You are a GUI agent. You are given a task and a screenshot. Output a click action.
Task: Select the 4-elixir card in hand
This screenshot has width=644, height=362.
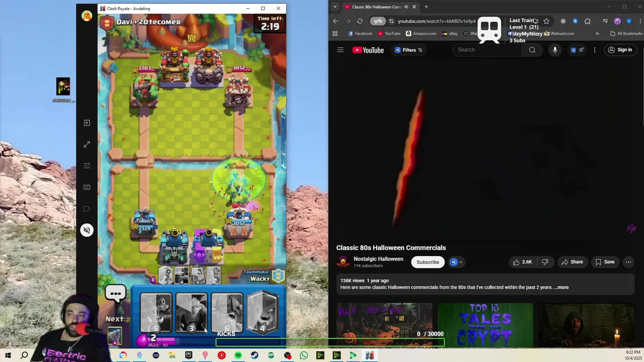coord(262,313)
